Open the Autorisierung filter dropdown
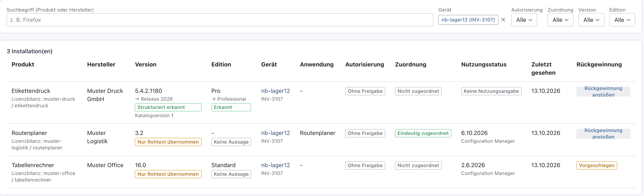 [524, 20]
